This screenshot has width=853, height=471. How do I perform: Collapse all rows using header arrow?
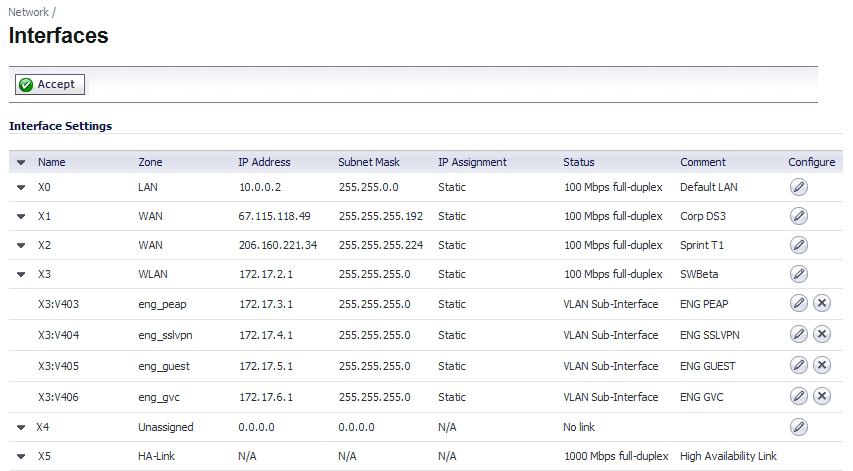pyautogui.click(x=21, y=162)
